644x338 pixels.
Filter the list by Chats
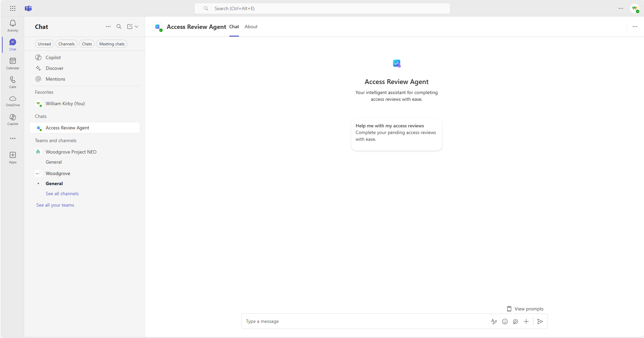point(87,44)
